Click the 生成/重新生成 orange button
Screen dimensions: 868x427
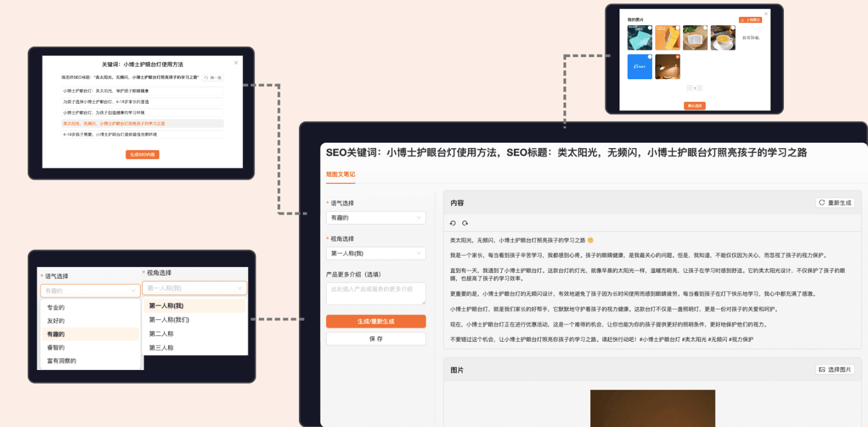pyautogui.click(x=376, y=321)
